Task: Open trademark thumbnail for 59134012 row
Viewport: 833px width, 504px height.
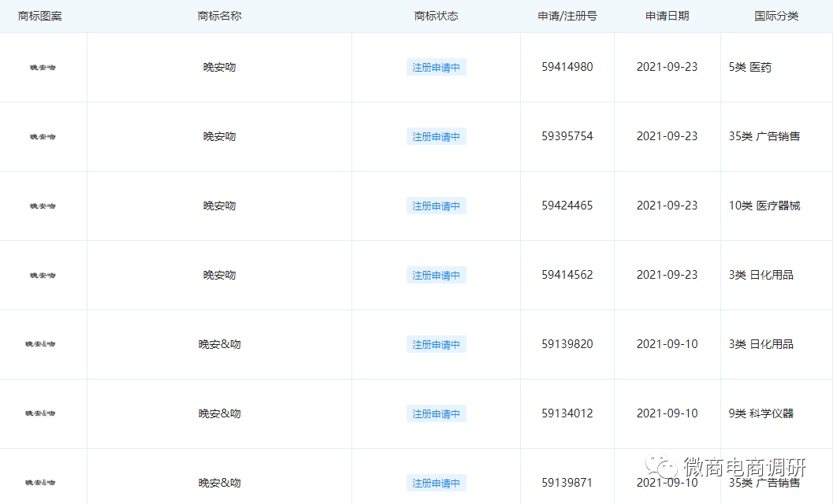Action: 40,413
